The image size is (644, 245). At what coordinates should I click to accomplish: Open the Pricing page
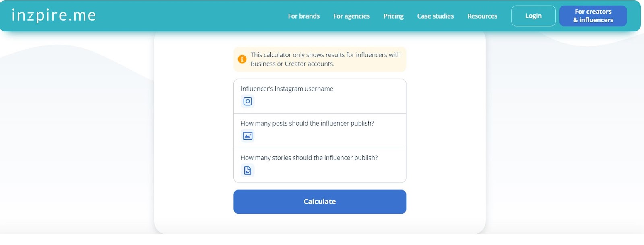tap(393, 16)
